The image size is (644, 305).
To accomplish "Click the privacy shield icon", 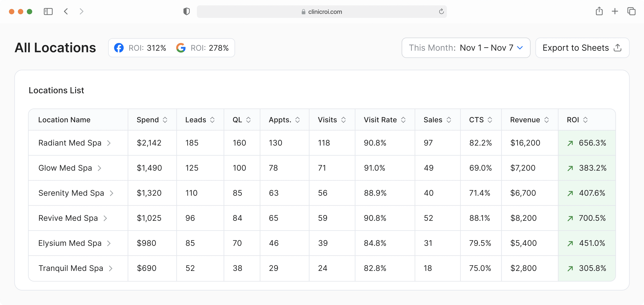I will (x=186, y=11).
